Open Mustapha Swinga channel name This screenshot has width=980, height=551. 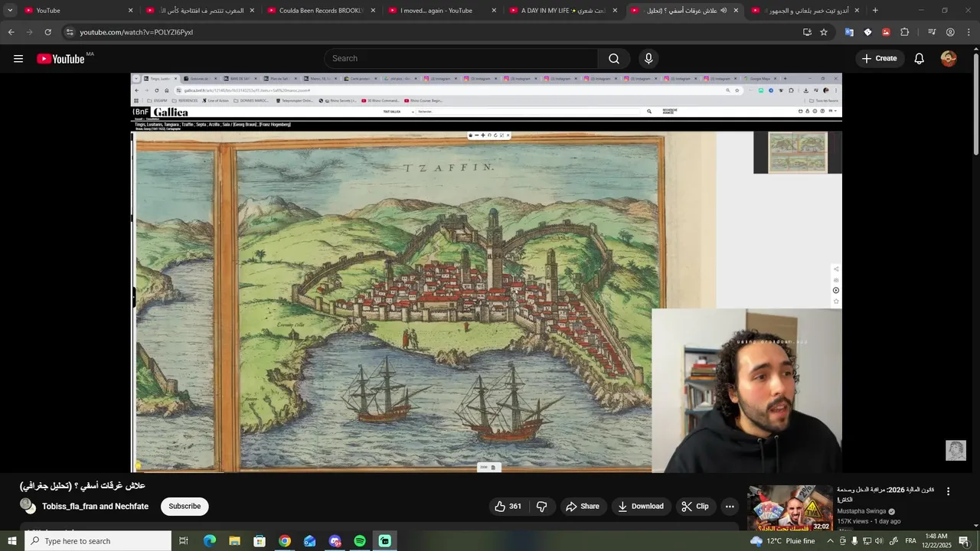tap(861, 511)
